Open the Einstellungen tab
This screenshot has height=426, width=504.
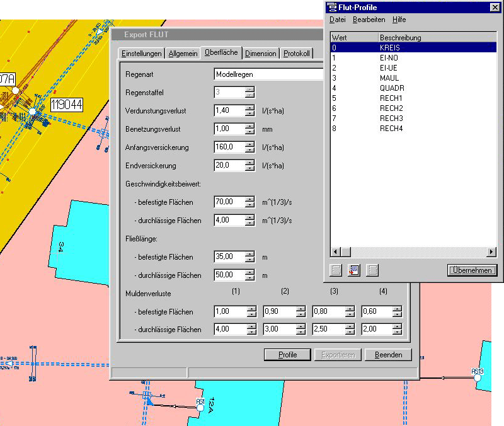(142, 54)
